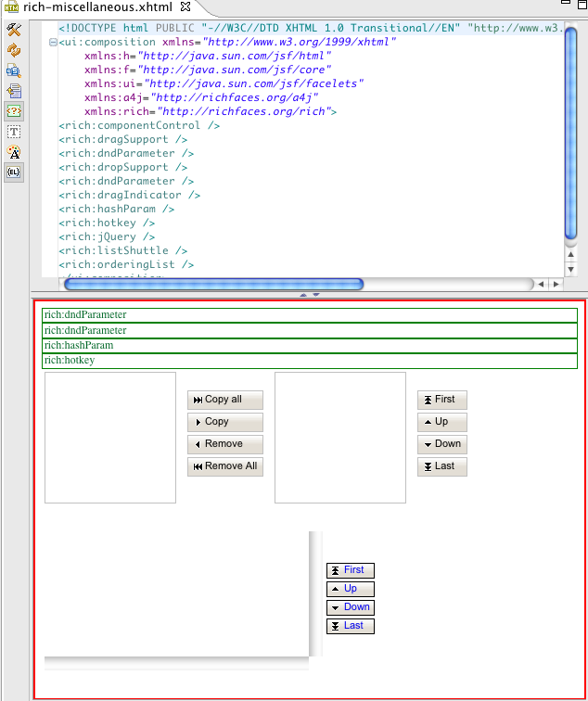Click the EL expression icon
This screenshot has height=701, width=588.
coord(14,172)
